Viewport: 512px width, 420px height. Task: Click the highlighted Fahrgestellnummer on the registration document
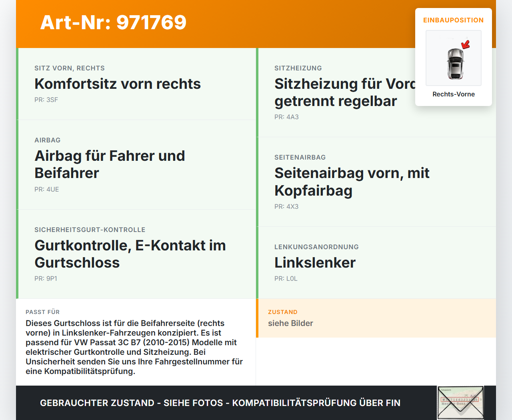pos(460,399)
